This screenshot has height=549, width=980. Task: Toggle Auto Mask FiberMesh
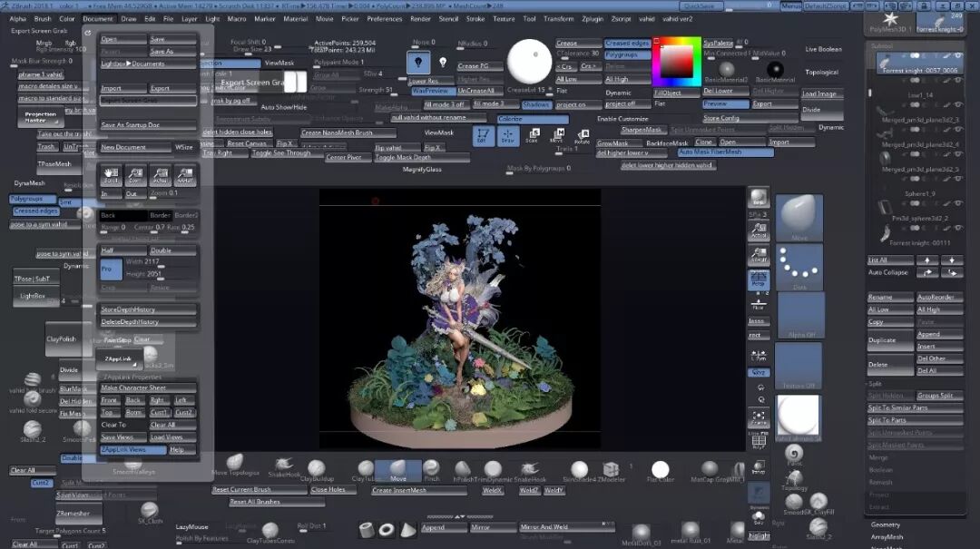725,152
